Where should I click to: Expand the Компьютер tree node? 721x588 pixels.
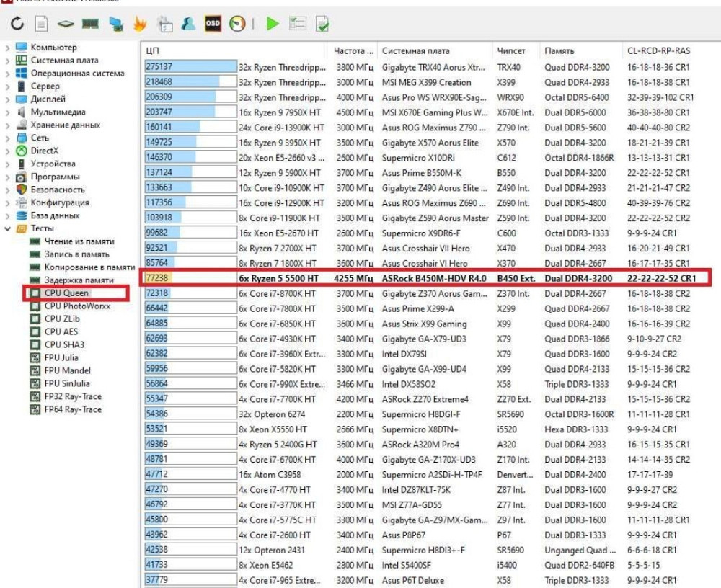(x=8, y=48)
